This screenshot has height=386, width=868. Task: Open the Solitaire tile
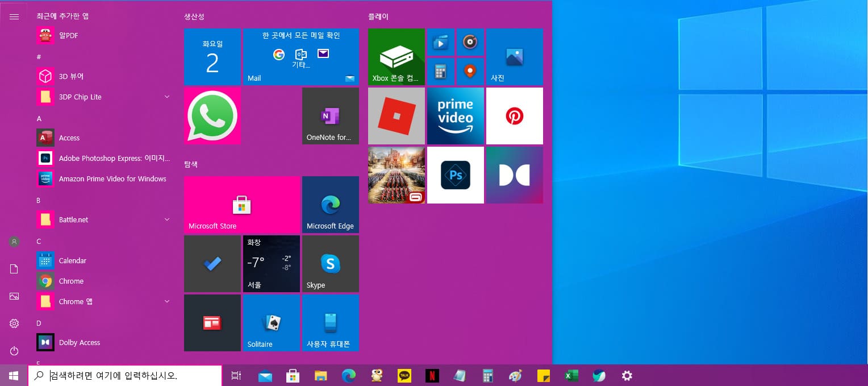(x=272, y=322)
